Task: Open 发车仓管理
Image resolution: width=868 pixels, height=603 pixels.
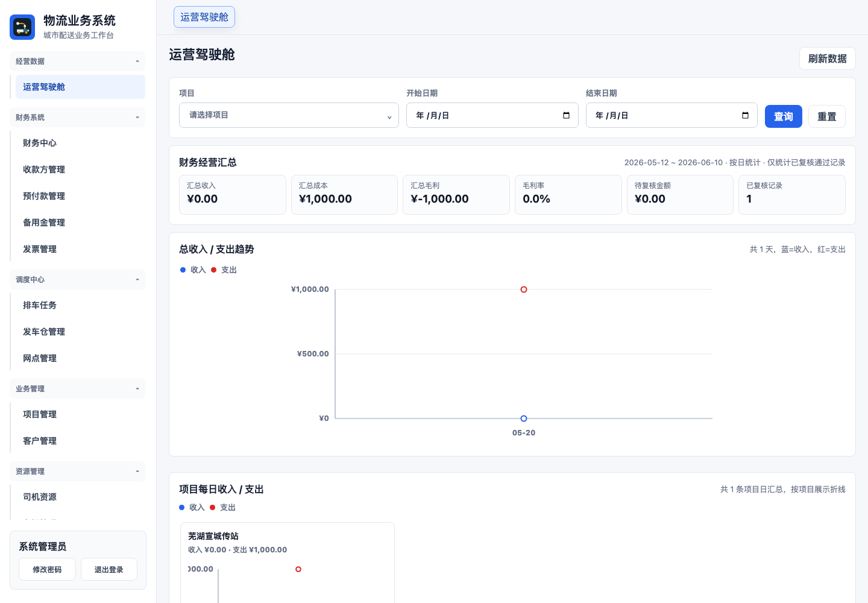Action: tap(80, 332)
